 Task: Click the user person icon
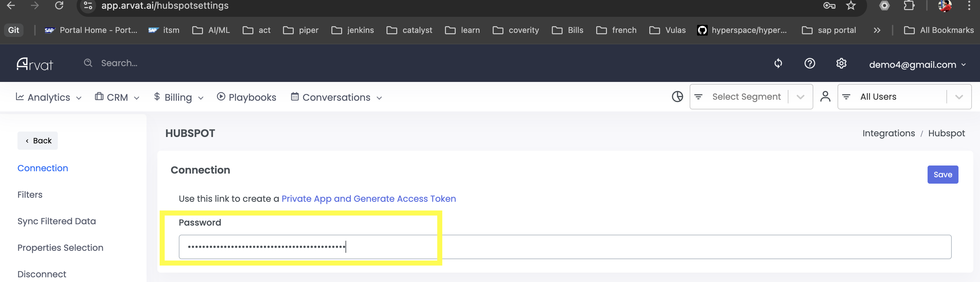coord(825,97)
